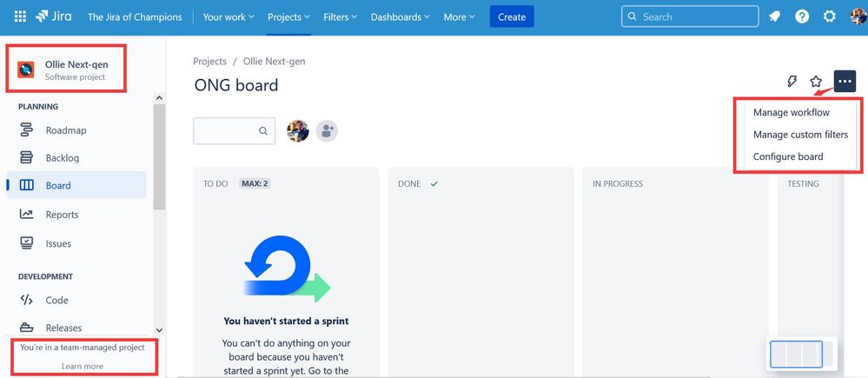Open Projects dropdown menu
The height and width of the screenshot is (378, 868).
tap(289, 17)
